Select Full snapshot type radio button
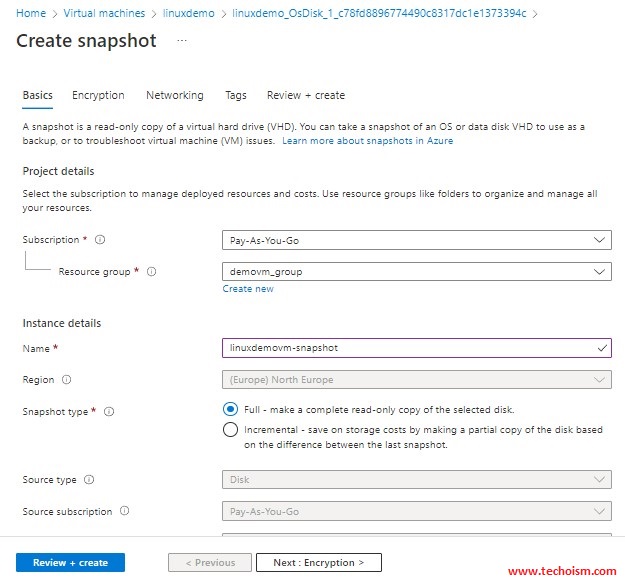The width and height of the screenshot is (625, 585). [x=231, y=409]
